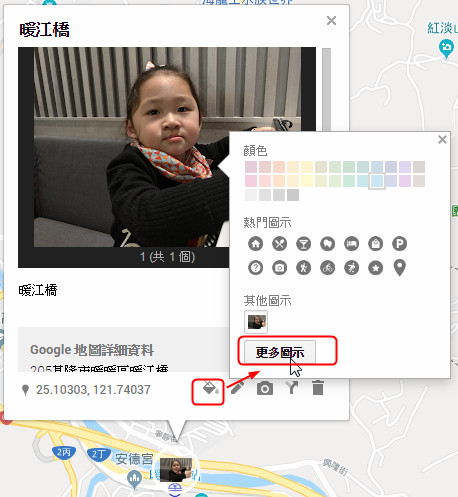This screenshot has width=458, height=497.
Task: Open the paint bucket style icon
Action: click(211, 388)
